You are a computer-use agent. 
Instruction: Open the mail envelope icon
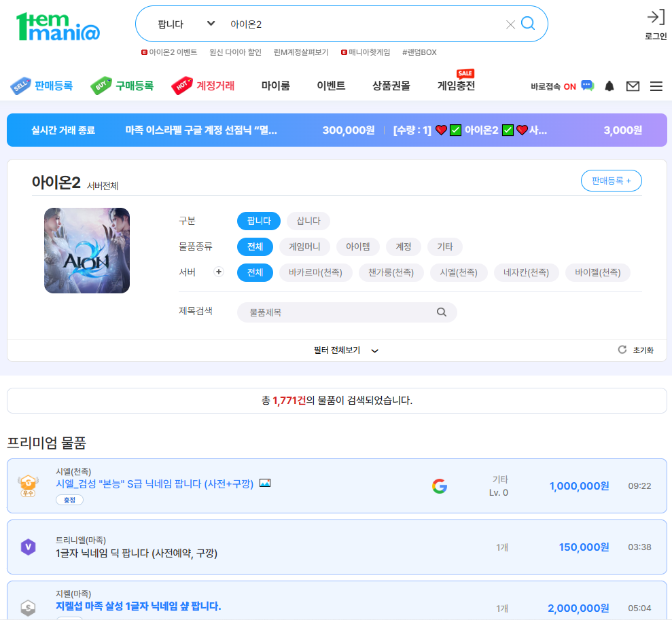click(x=633, y=86)
